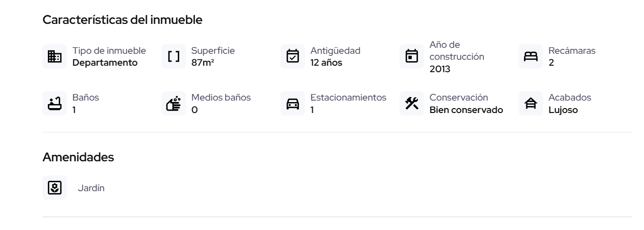
Task: Click the Amenidades section heading
Action: [78, 157]
